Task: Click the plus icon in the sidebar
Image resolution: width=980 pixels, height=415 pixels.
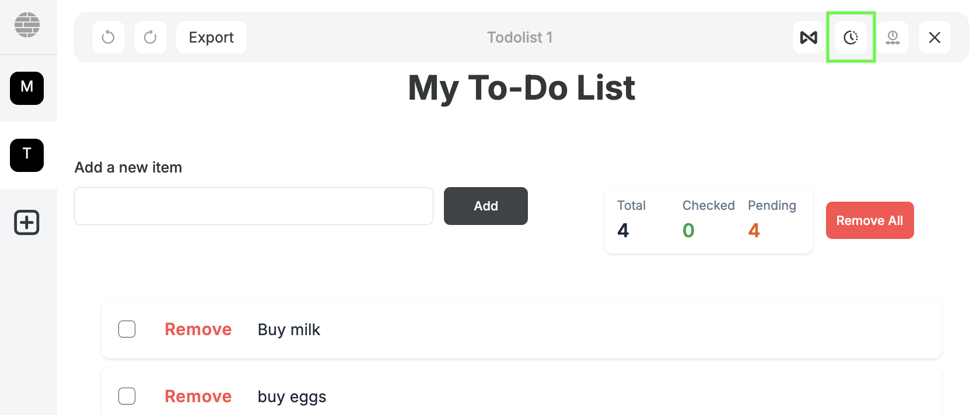Action: (x=27, y=223)
